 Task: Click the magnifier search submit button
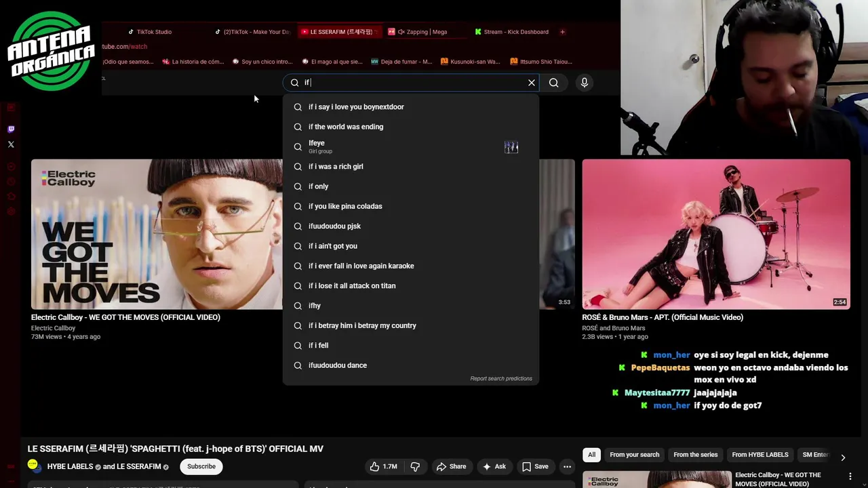[x=554, y=83]
